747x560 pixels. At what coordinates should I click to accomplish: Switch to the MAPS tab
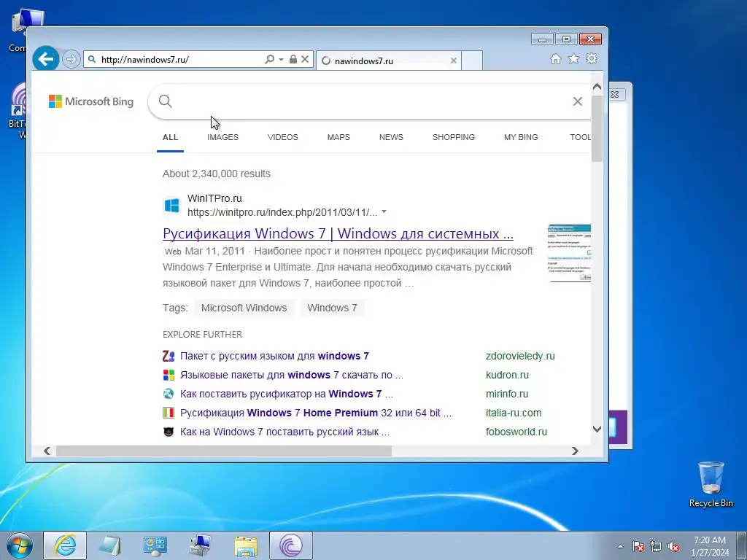(338, 137)
